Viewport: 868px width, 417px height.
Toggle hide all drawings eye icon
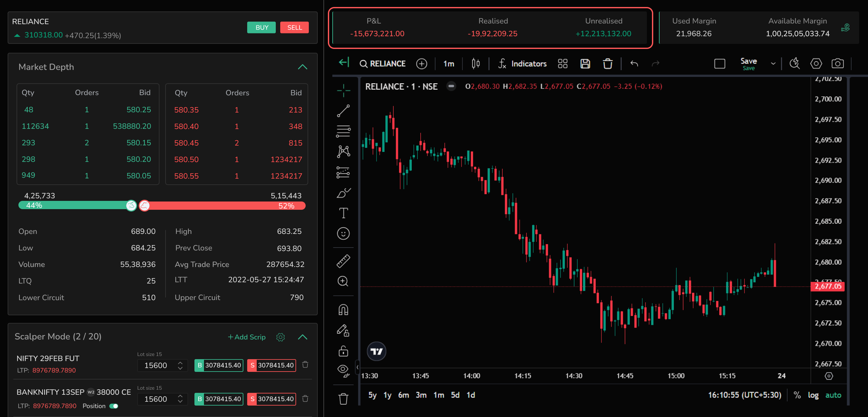(x=343, y=371)
